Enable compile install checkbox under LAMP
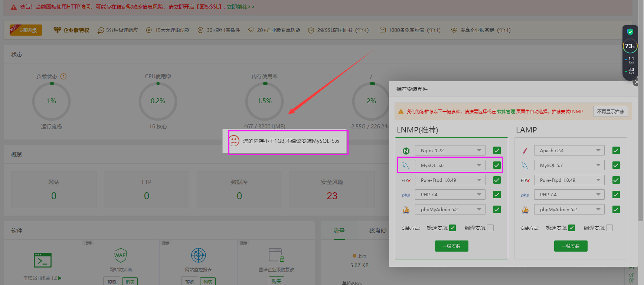644x285 pixels. coord(609,228)
